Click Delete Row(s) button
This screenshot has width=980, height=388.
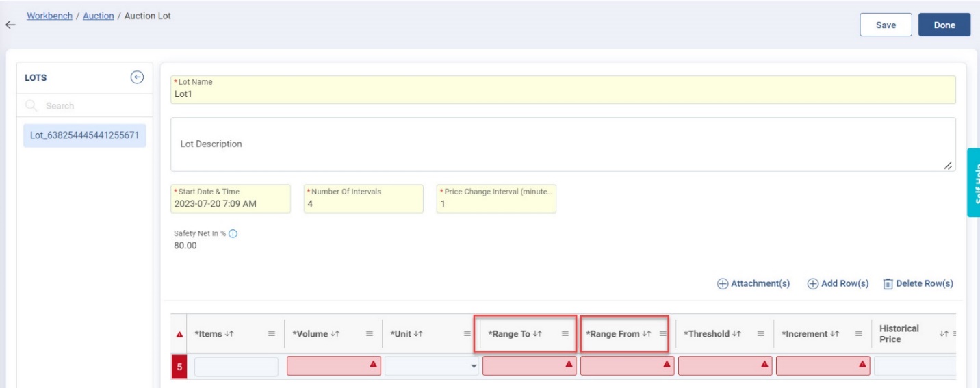point(918,283)
